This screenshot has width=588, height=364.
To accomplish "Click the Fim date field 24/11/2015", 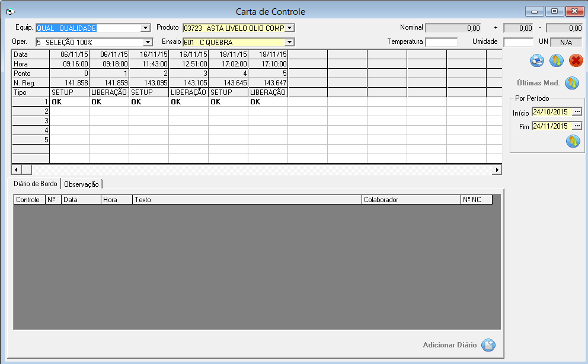I will point(552,126).
